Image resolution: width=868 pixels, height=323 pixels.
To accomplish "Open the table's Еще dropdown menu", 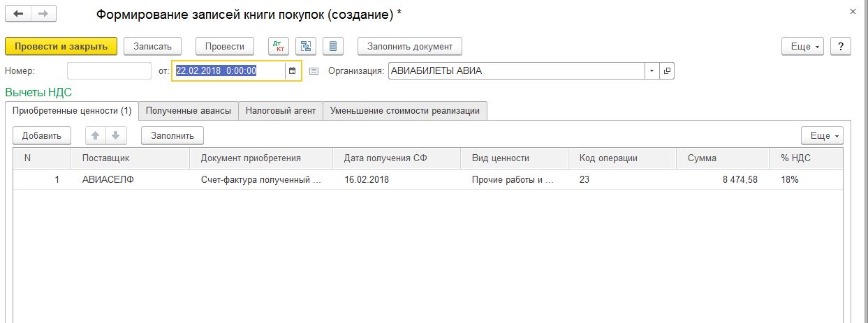I will tap(823, 135).
